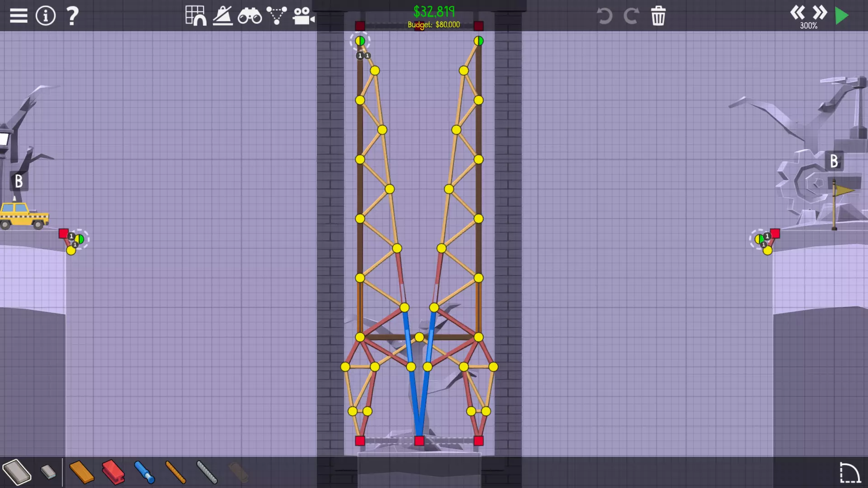Open the hamburger main menu
Viewport: 868px width, 488px height.
point(19,16)
